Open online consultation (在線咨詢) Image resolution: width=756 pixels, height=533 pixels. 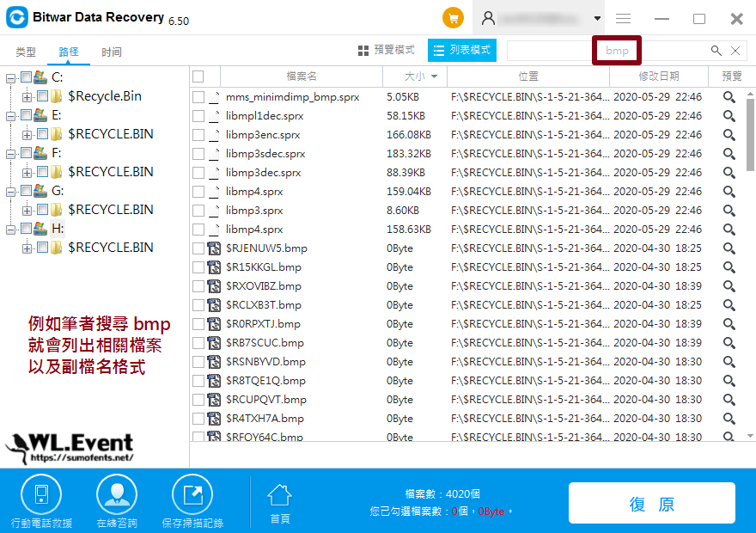pyautogui.click(x=117, y=501)
